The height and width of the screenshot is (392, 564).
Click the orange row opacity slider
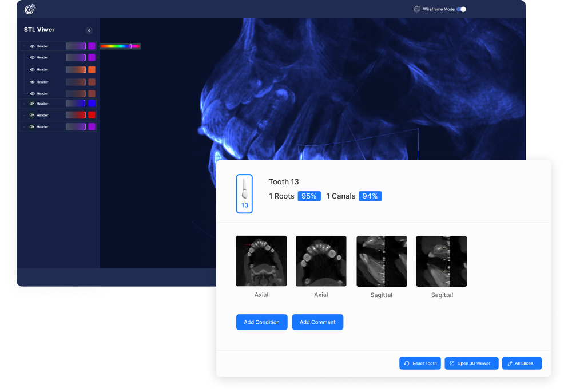(76, 70)
